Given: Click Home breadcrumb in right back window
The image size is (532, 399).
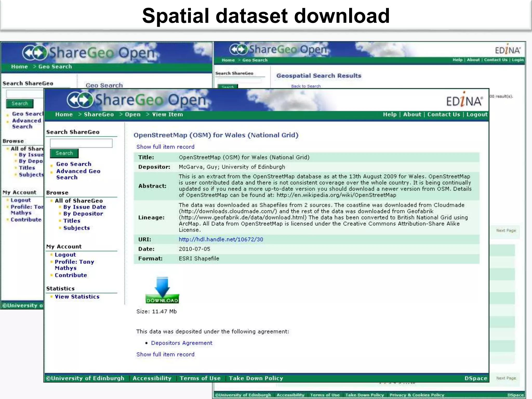Looking at the screenshot, I should pyautogui.click(x=228, y=60).
